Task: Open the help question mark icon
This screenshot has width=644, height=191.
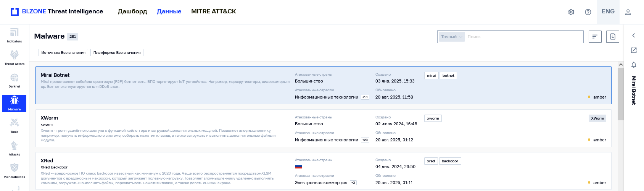Action: click(x=588, y=12)
